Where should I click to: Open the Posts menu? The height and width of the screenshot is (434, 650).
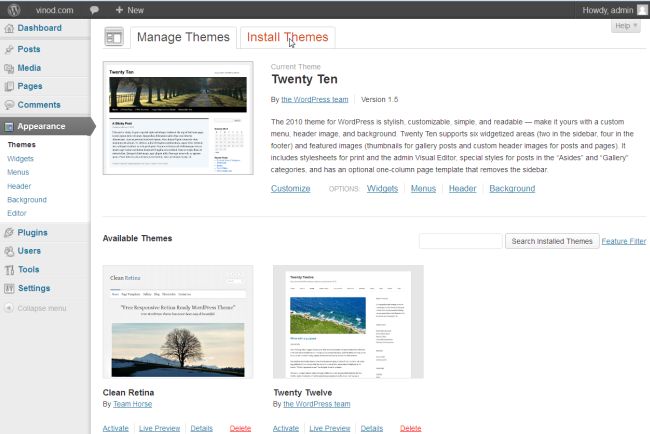click(x=29, y=49)
